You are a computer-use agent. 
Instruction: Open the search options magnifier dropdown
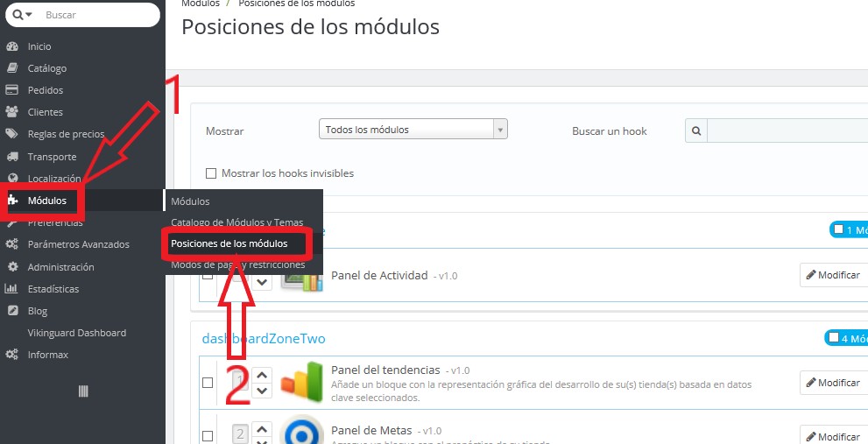tap(22, 15)
